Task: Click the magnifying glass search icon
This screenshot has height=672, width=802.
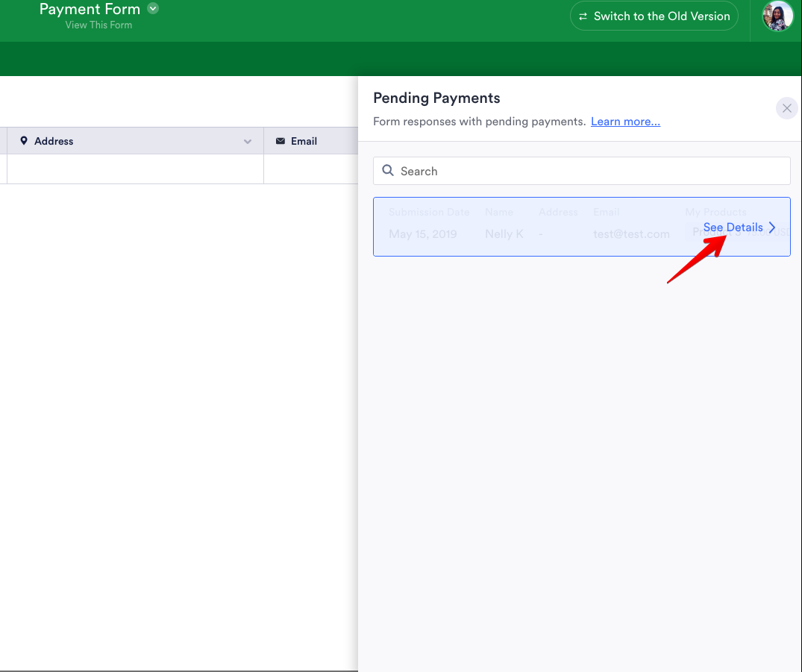Action: tap(388, 171)
